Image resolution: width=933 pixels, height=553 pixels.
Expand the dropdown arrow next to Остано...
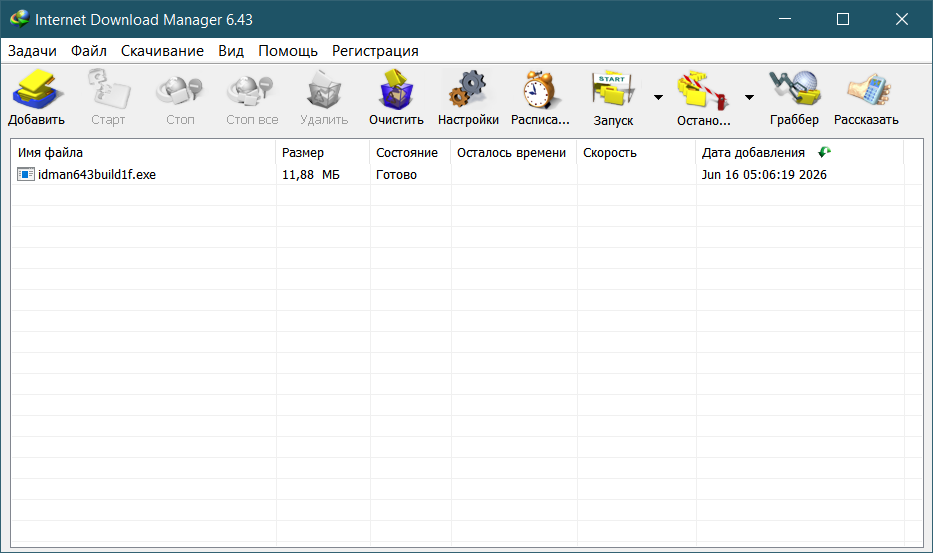[x=749, y=97]
